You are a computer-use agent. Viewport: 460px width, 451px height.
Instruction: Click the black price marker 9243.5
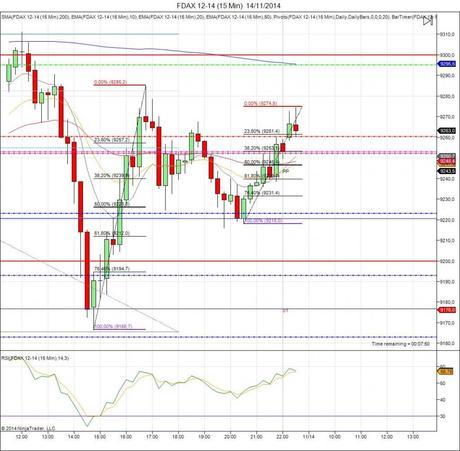pos(447,171)
